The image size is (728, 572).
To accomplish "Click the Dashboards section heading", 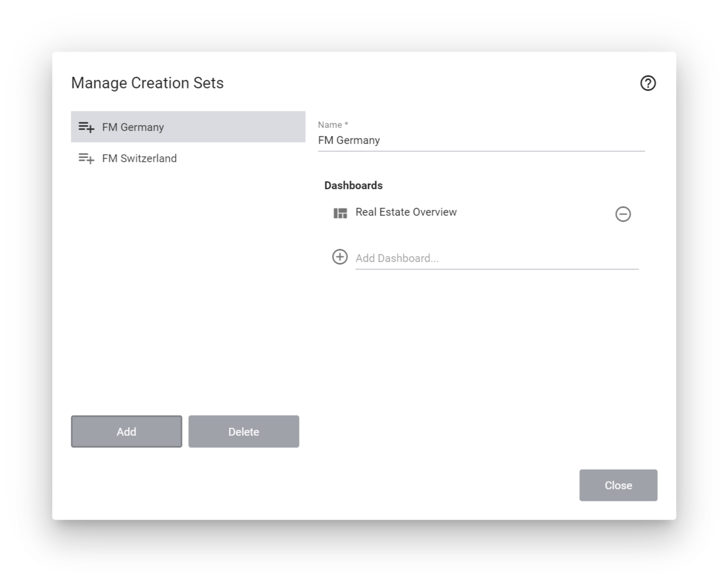I will [x=354, y=186].
